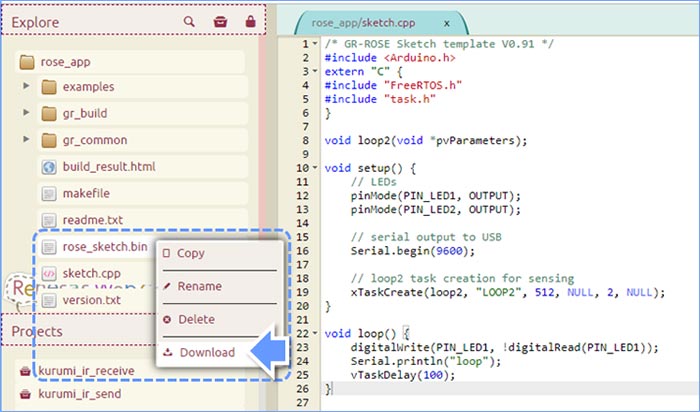Click the kurumi_ir_receive project icon
Image resolution: width=700 pixels, height=412 pixels.
tap(26, 371)
